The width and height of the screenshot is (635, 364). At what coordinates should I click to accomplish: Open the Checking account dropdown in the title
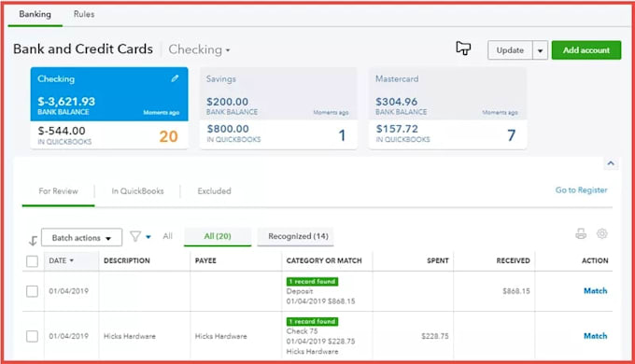(199, 49)
